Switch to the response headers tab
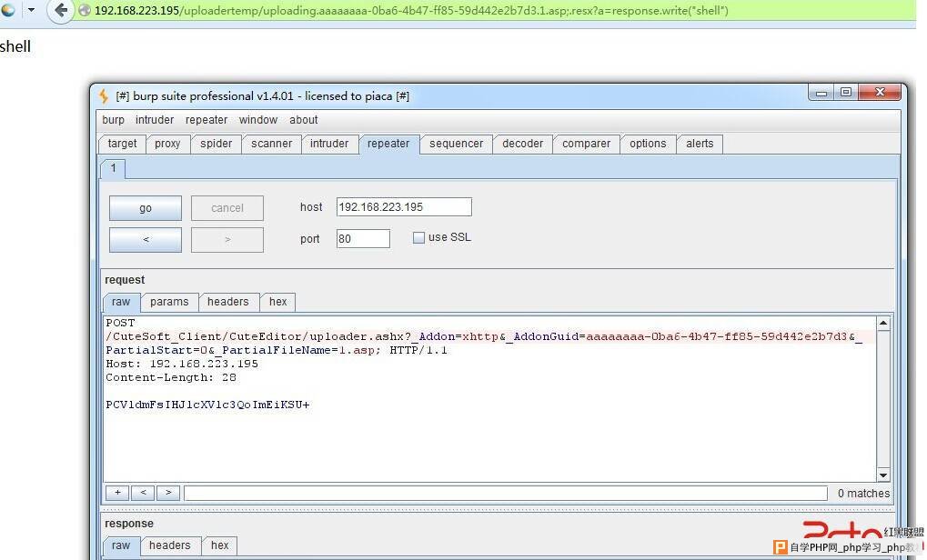 (170, 545)
